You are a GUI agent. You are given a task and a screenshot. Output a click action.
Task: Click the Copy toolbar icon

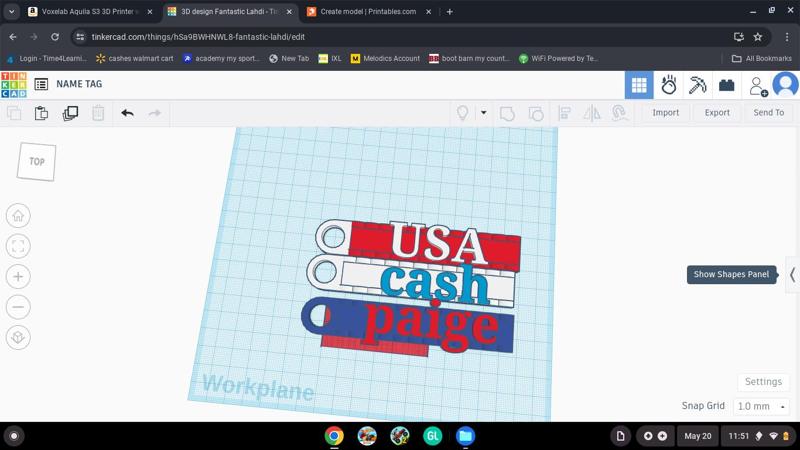click(x=14, y=113)
